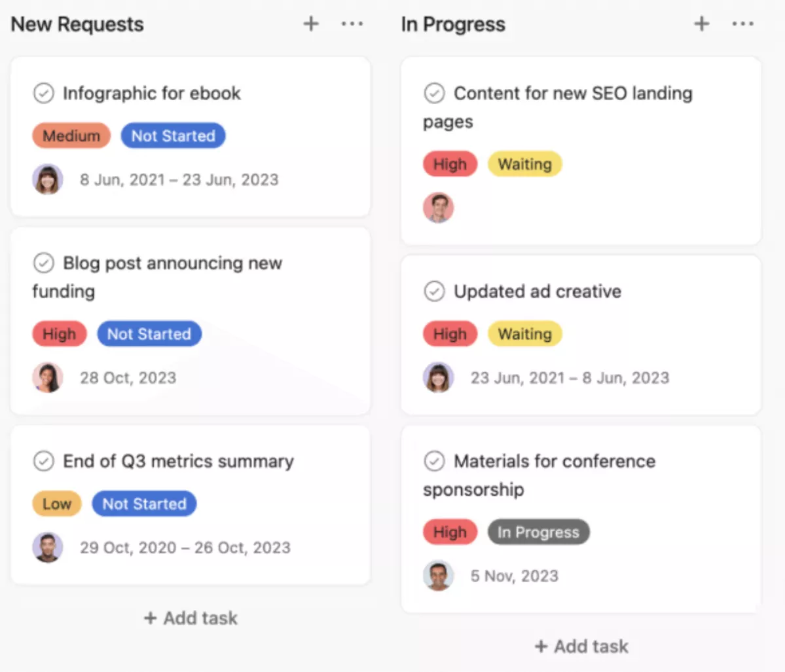
Task: Select the In Progress column header
Action: point(453,24)
